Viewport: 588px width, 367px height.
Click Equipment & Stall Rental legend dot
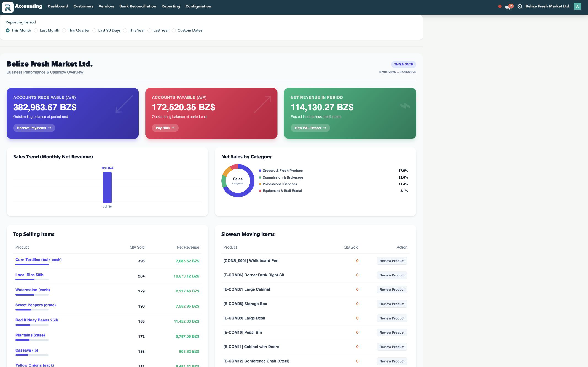[260, 191]
